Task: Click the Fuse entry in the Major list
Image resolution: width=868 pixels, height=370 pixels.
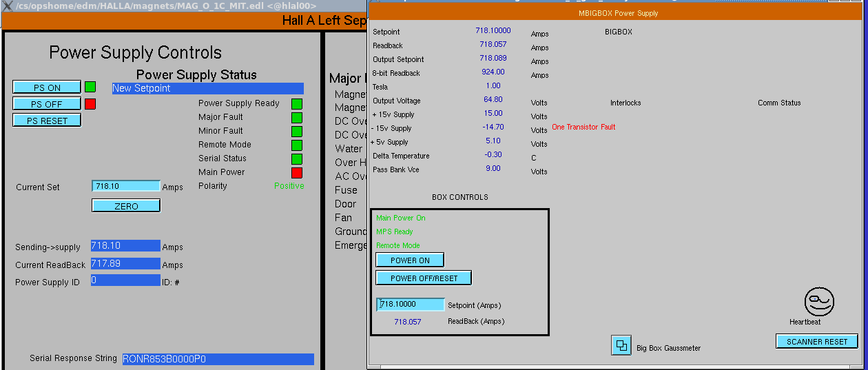Action: click(346, 190)
